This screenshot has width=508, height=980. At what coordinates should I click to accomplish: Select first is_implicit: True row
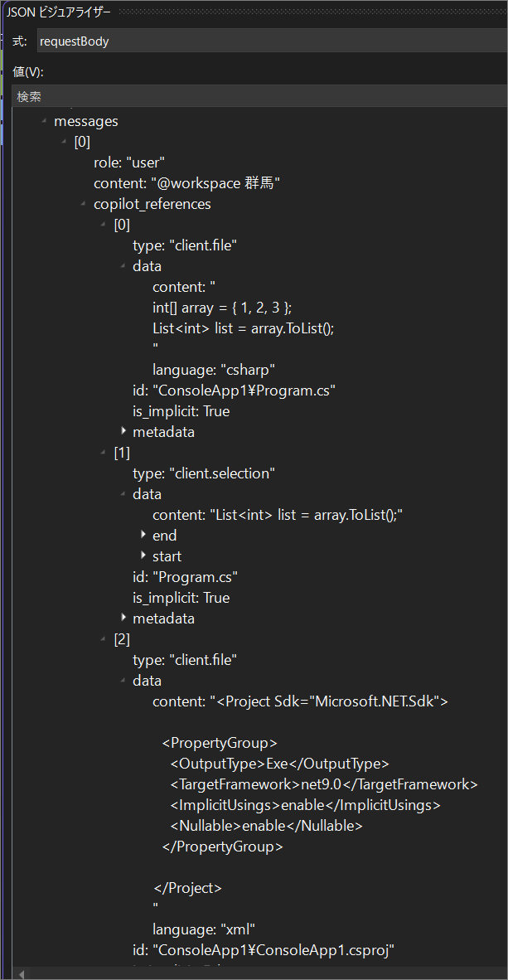coord(181,411)
